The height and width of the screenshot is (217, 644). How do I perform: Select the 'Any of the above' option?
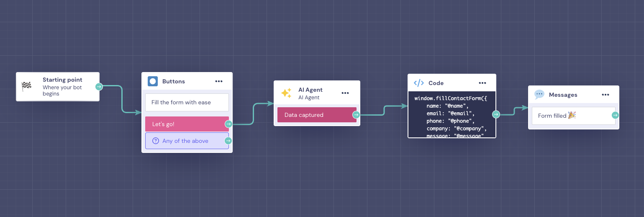(x=187, y=141)
